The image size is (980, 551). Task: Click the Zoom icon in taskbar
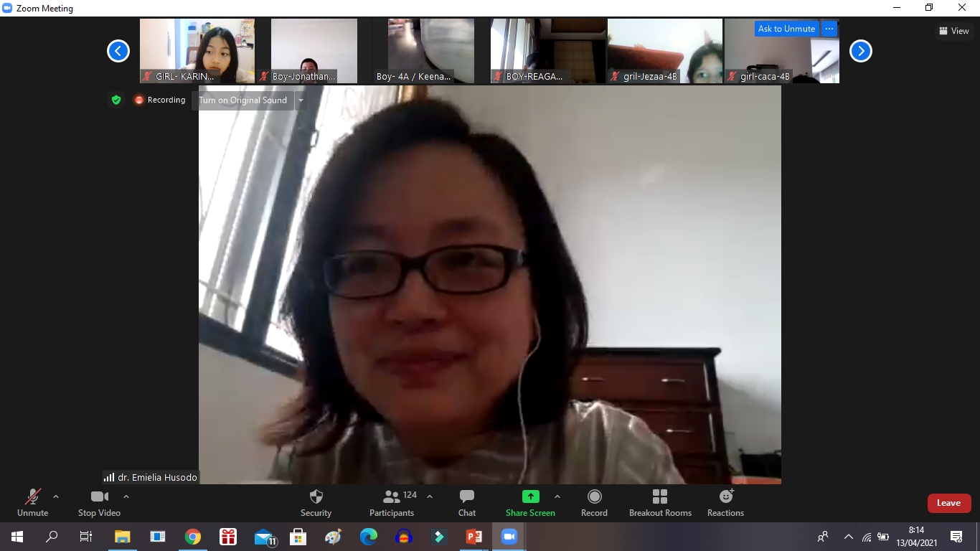(x=509, y=537)
